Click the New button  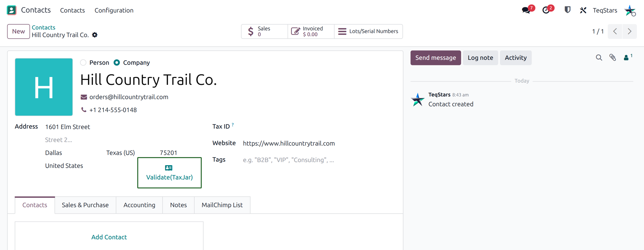(x=18, y=31)
